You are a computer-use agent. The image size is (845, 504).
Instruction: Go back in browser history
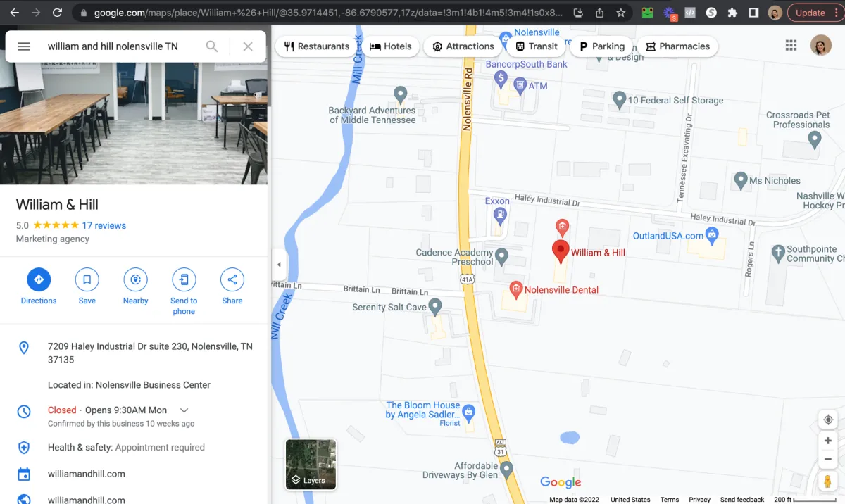(14, 13)
